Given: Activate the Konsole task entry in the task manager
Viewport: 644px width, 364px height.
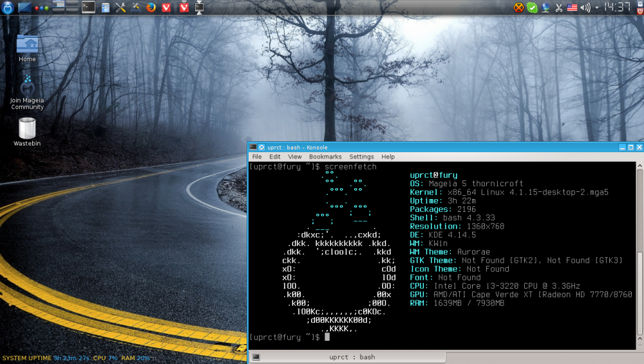Looking at the screenshot, I should (199, 7).
